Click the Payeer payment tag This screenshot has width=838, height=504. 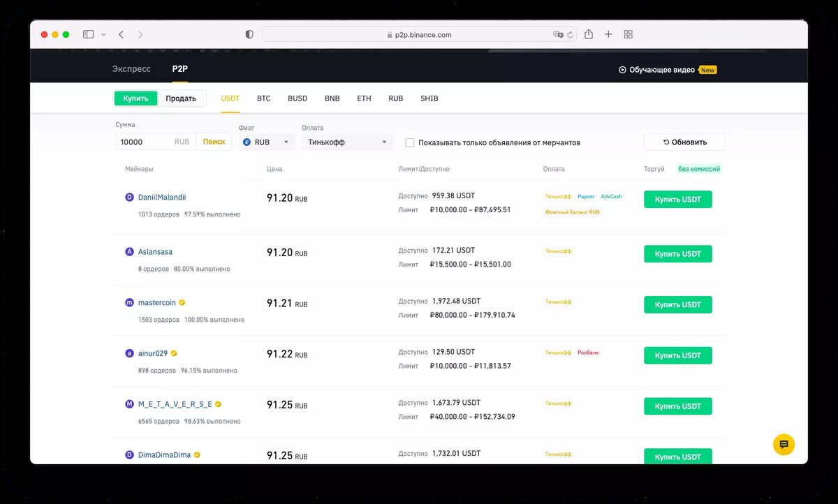[x=586, y=197]
